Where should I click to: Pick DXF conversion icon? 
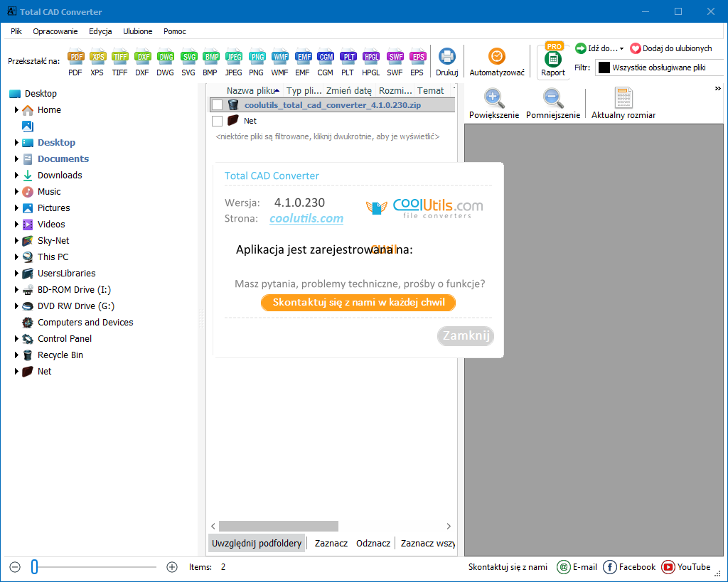[x=142, y=57]
